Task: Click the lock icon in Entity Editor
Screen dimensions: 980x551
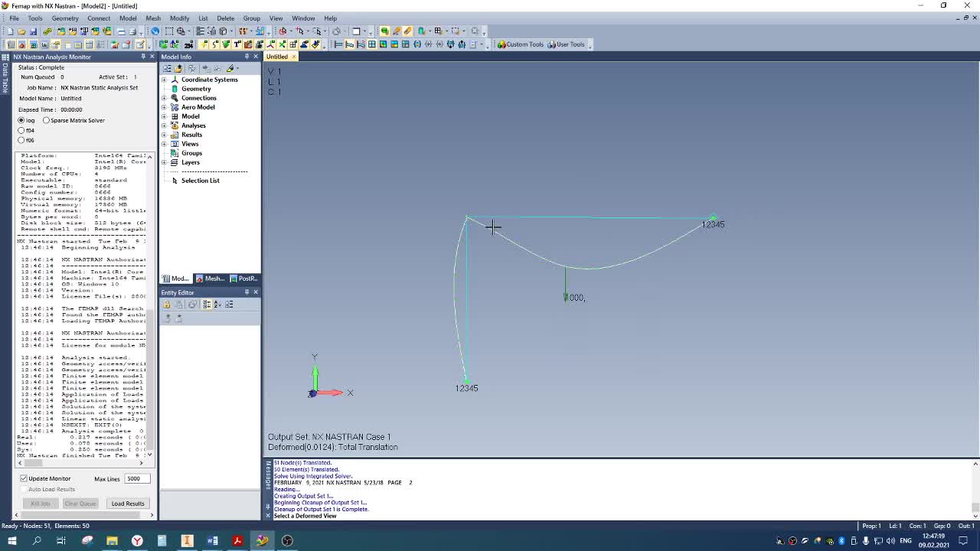Action: pos(167,305)
